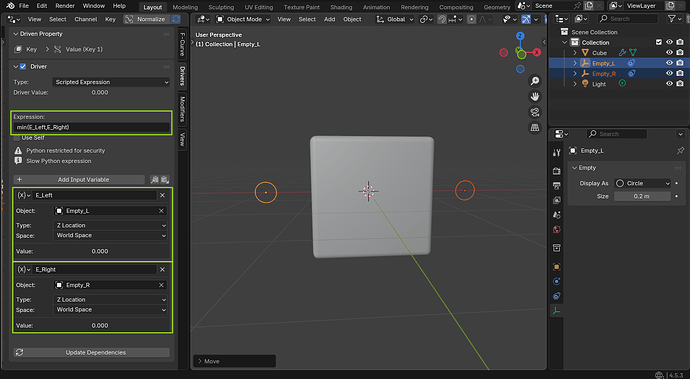This screenshot has width=690, height=379.
Task: Open the Object Mode dropdown
Action: [242, 19]
